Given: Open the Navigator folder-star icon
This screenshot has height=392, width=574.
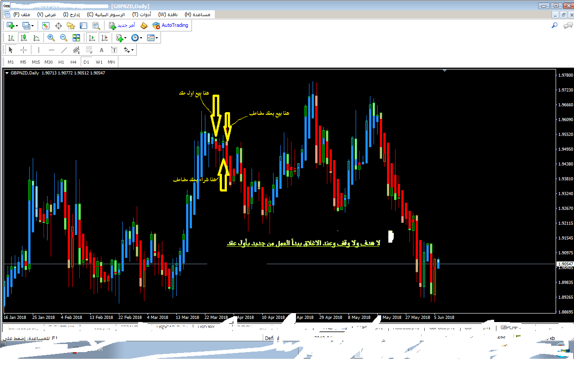Looking at the screenshot, I should [x=71, y=26].
